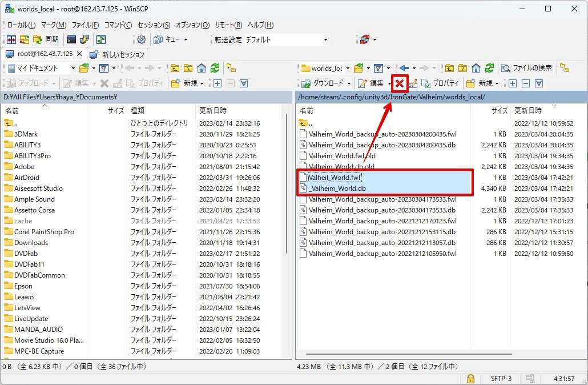Expand the reconnect icon dropdown arrow
This screenshot has height=385, width=588.
374,39
